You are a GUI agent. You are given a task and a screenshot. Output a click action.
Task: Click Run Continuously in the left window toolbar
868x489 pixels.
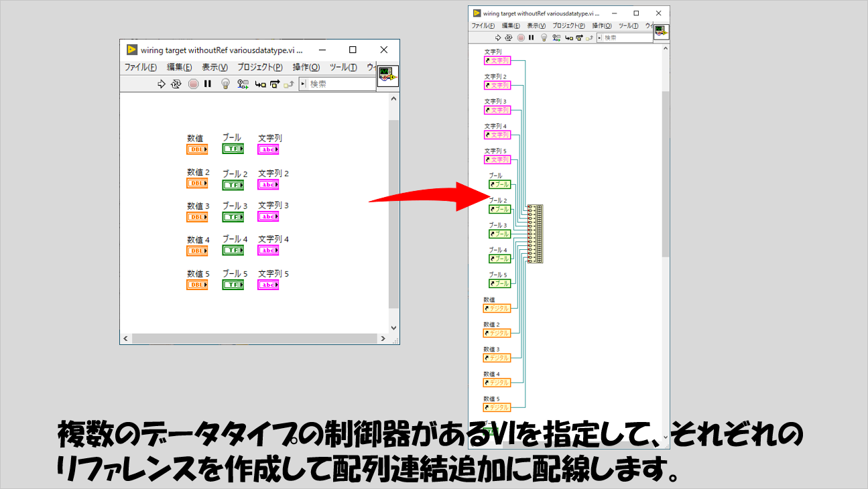(176, 84)
